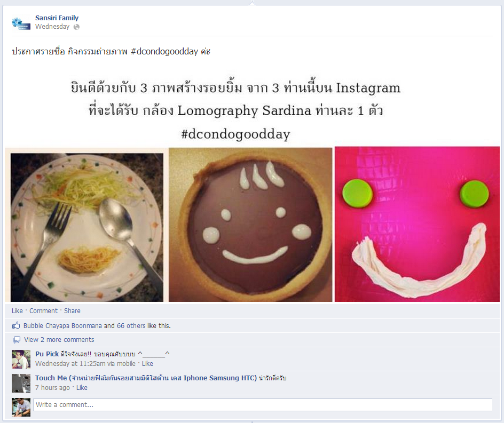The width and height of the screenshot is (504, 423).
Task: Like Touch Me's comment
Action: tap(82, 388)
